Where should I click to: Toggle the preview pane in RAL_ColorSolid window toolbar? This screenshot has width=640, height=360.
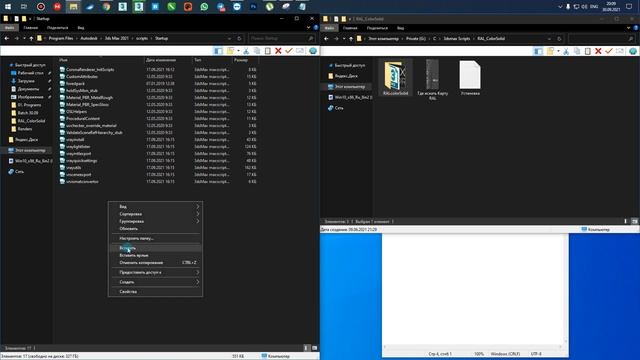click(x=539, y=51)
